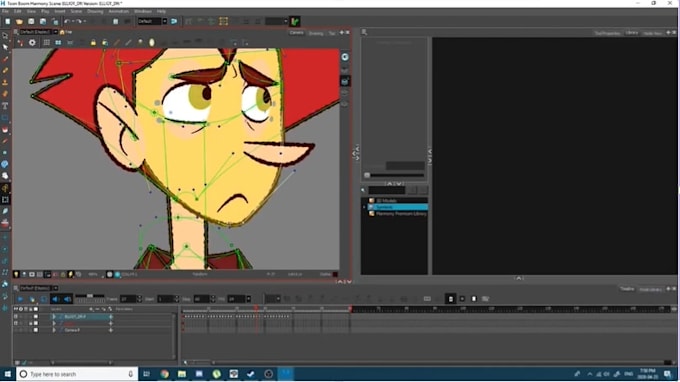This screenshot has width=680, height=382.
Task: Click the red playhead marker in Timeline
Action: tap(256, 308)
